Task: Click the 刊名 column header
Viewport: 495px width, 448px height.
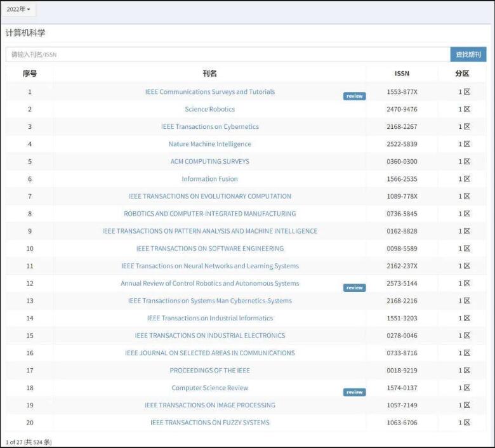Action: point(209,74)
